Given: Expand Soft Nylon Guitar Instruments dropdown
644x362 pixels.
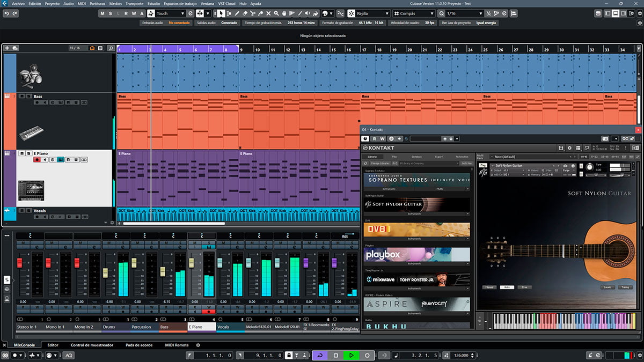Looking at the screenshot, I should pyautogui.click(x=468, y=213).
